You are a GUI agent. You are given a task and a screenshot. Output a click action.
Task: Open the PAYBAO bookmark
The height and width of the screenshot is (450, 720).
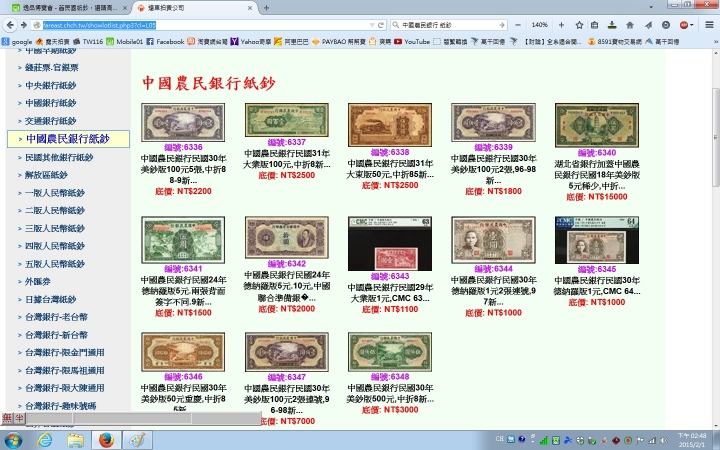point(338,41)
